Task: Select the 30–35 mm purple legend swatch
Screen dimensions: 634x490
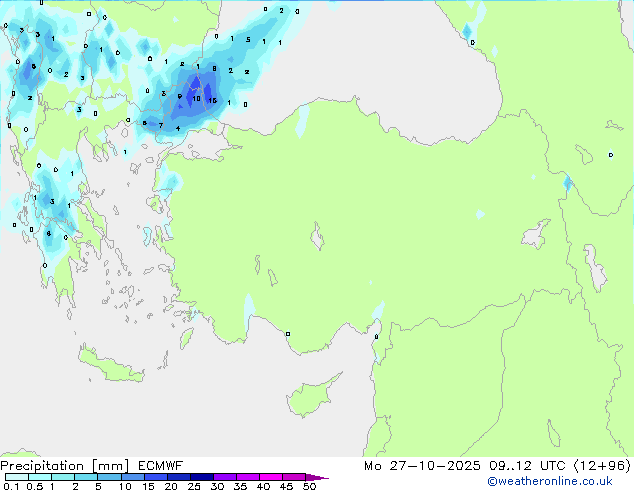Action: pyautogui.click(x=224, y=477)
